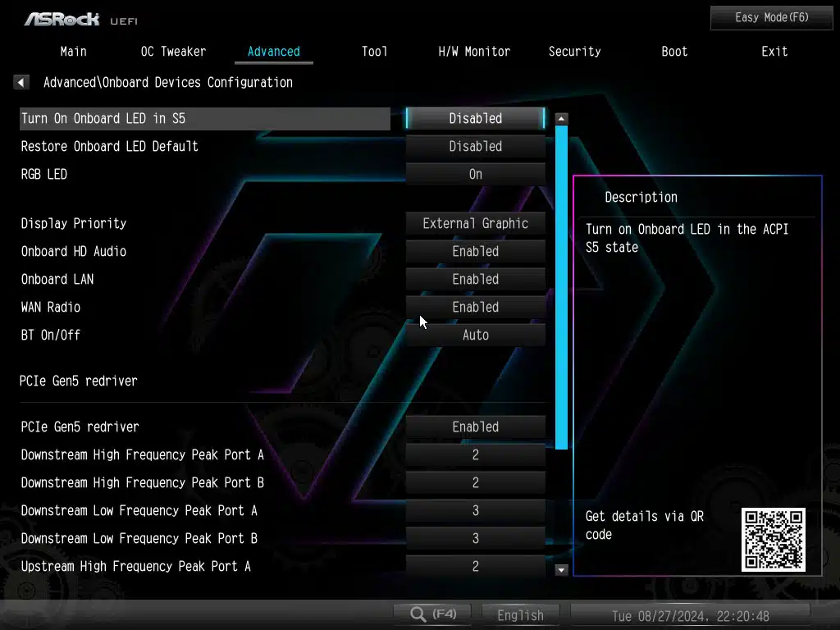
Task: Click the scroll down arrow
Action: [561, 569]
